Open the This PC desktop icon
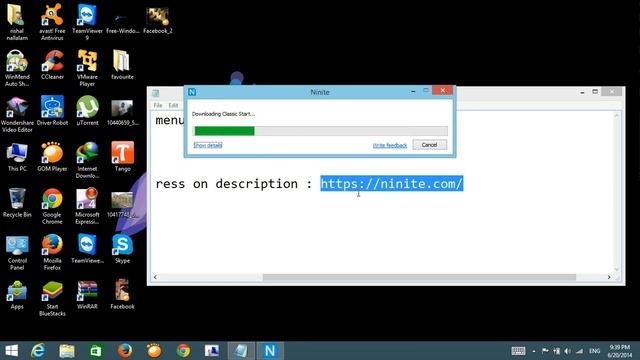 coord(17,157)
